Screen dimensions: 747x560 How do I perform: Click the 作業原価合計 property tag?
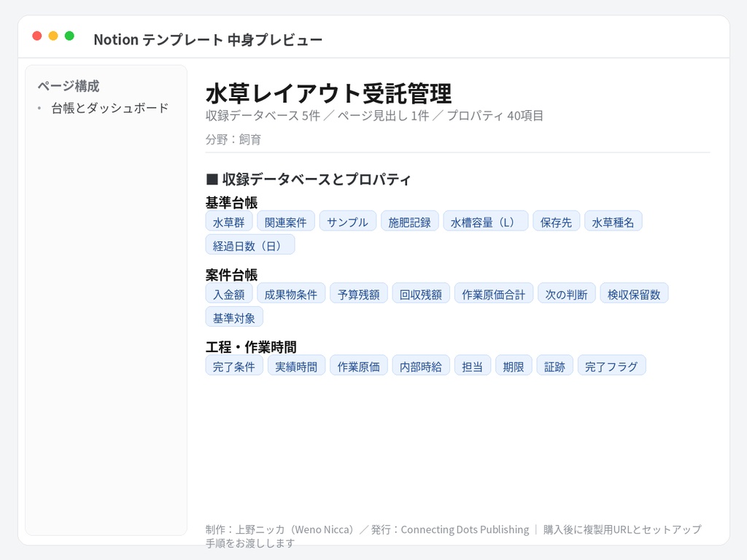coord(494,295)
